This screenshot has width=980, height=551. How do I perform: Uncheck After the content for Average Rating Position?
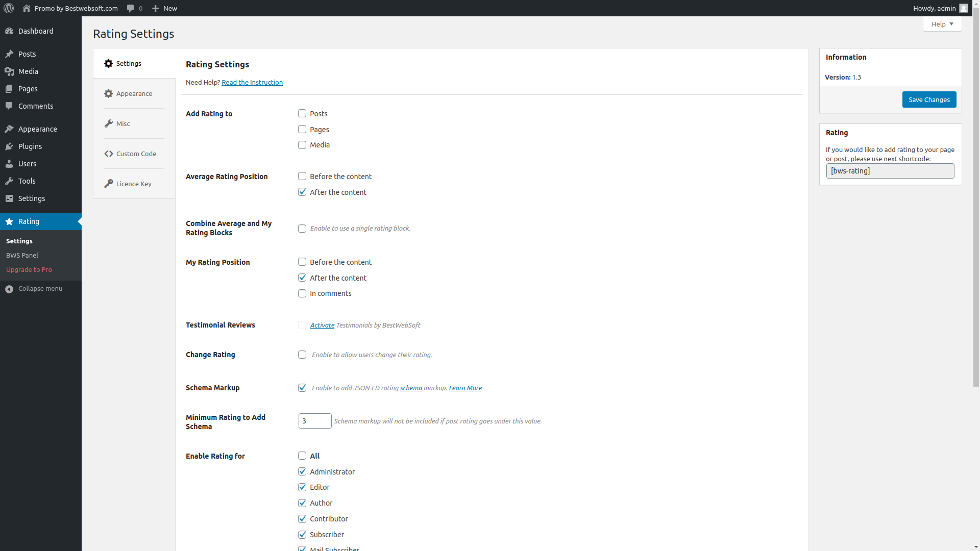coord(302,192)
